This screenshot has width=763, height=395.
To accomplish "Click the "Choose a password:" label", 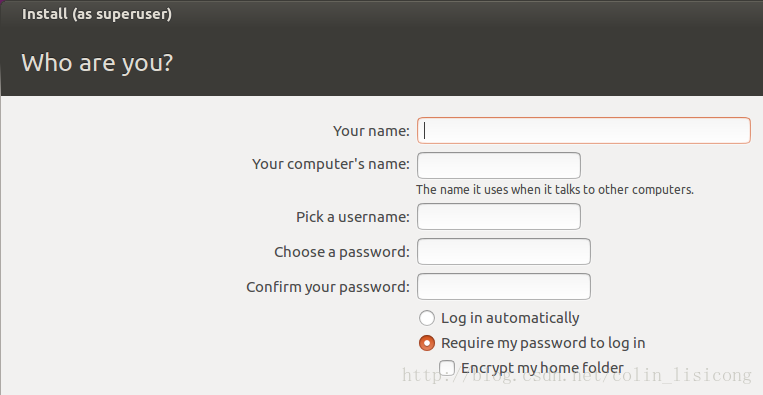I will (x=342, y=252).
